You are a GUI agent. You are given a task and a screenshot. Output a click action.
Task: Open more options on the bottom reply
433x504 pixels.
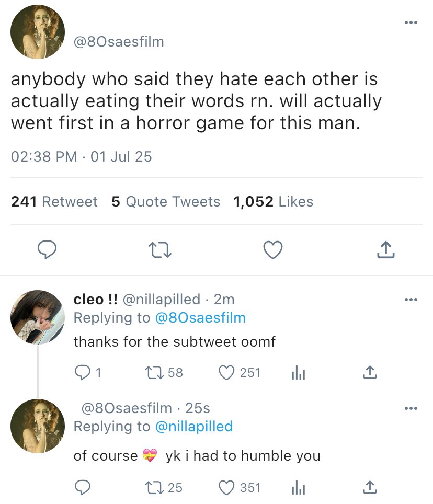pyautogui.click(x=411, y=408)
